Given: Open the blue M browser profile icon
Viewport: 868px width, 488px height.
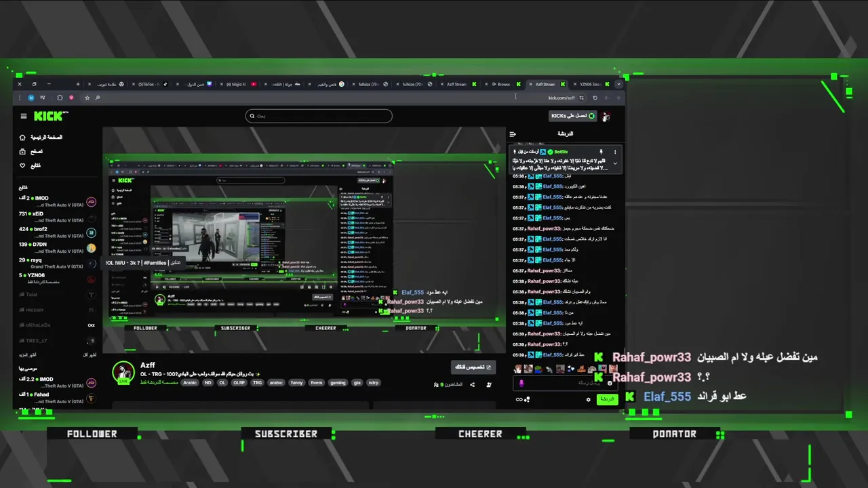Looking at the screenshot, I should [x=31, y=98].
